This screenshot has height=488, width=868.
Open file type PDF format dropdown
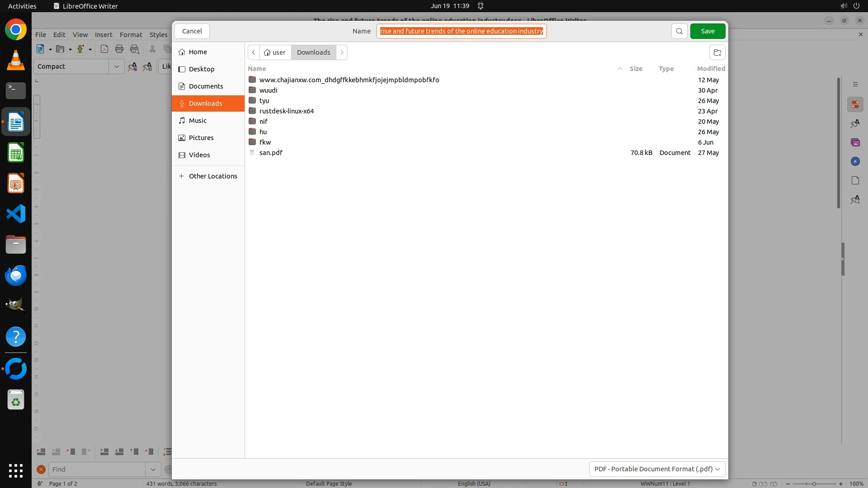point(657,469)
